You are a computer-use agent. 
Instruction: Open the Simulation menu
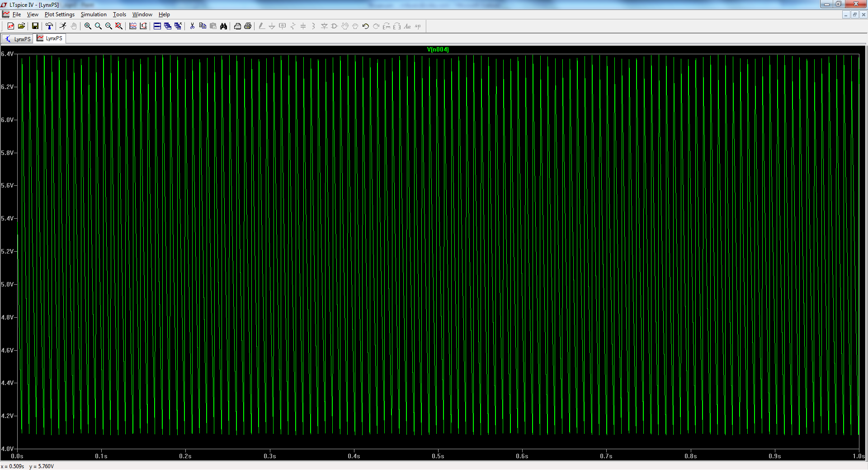click(94, 14)
